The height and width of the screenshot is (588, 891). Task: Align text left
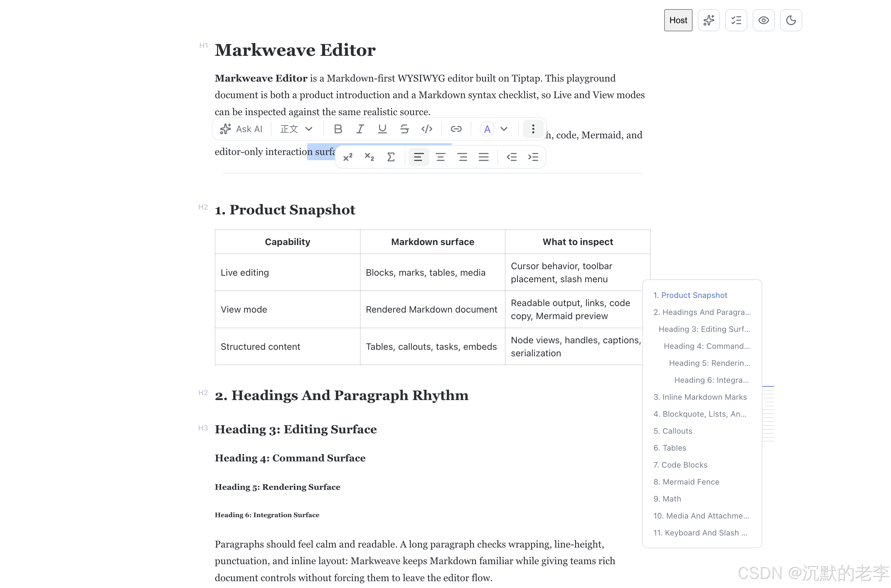tap(419, 157)
